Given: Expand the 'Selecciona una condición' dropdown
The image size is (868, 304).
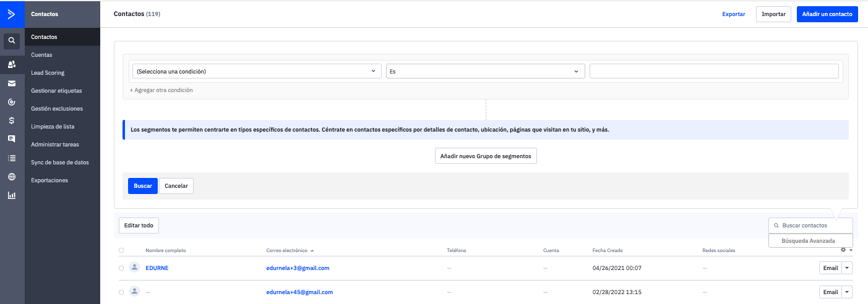Looking at the screenshot, I should (x=257, y=72).
